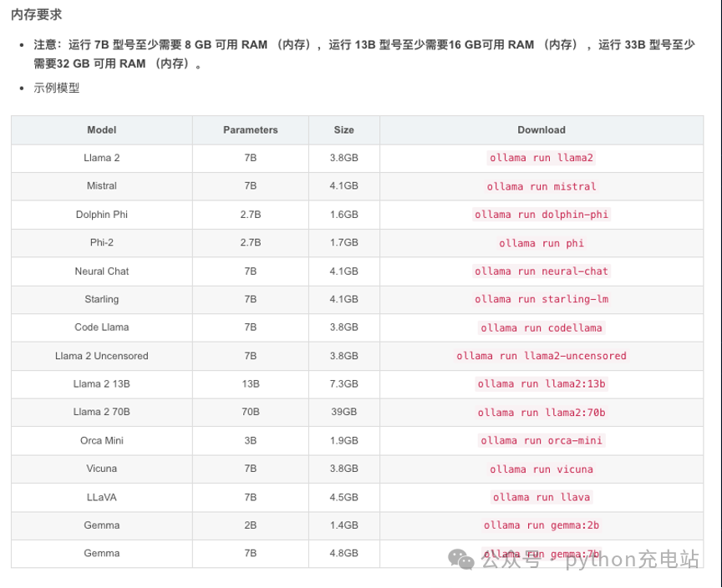Viewport: 722px width, 588px height.
Task: Select the 'ollama run gemma:2b' command
Action: (541, 525)
